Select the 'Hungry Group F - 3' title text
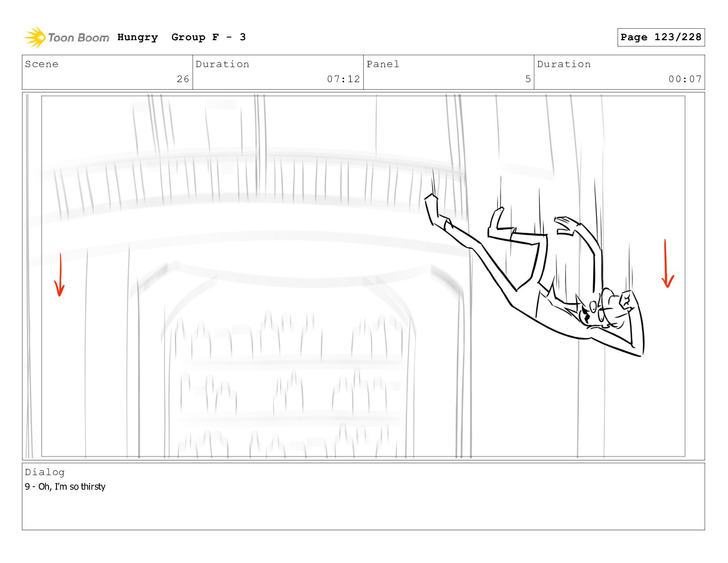This screenshot has height=563, width=728. pos(181,38)
